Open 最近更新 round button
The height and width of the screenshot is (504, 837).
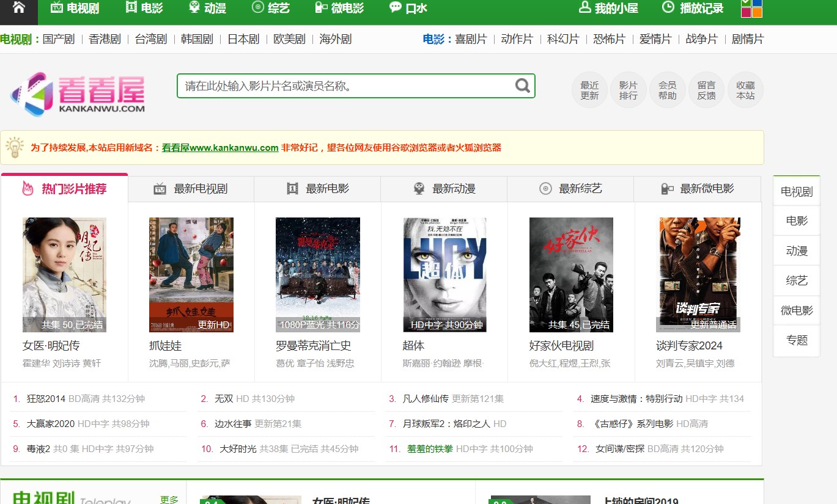589,90
